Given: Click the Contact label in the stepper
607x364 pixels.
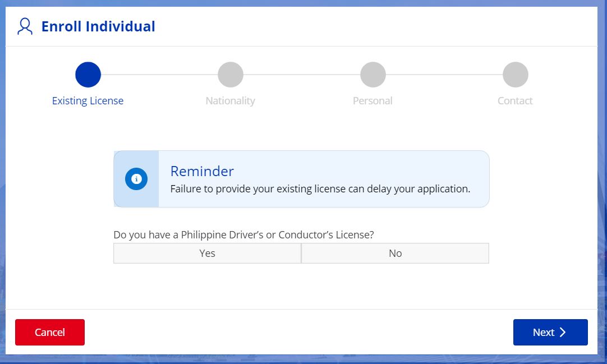Looking at the screenshot, I should (515, 101).
